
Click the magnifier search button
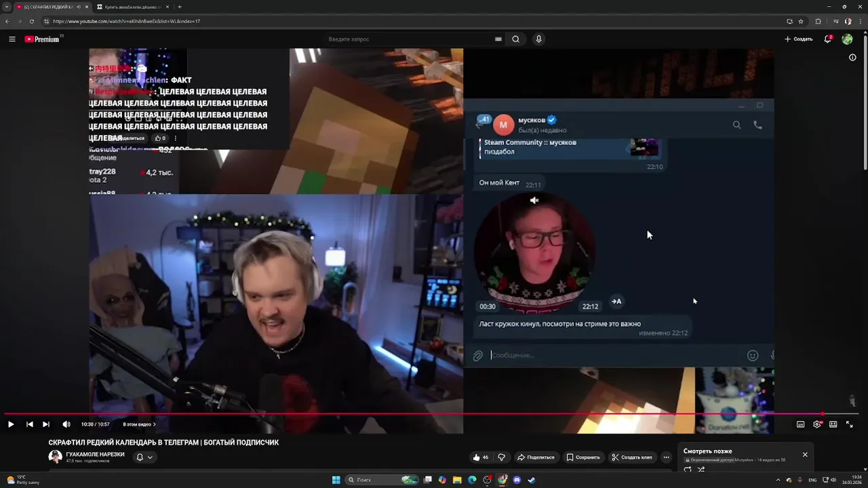pyautogui.click(x=516, y=39)
